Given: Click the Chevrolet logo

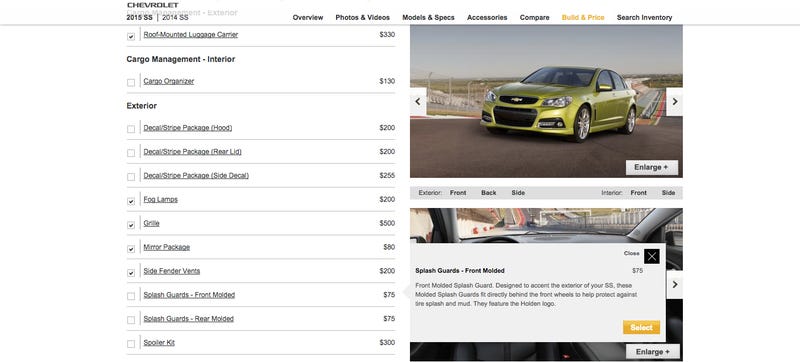Looking at the screenshot, I should point(153,5).
